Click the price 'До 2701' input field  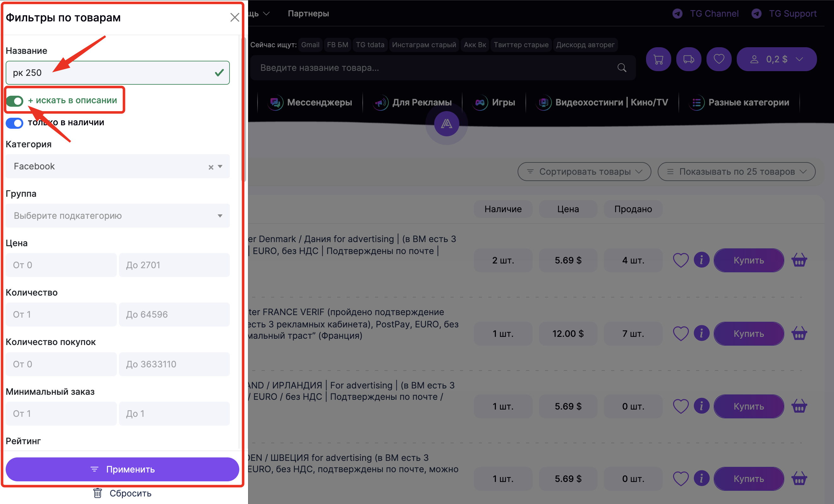tap(174, 265)
